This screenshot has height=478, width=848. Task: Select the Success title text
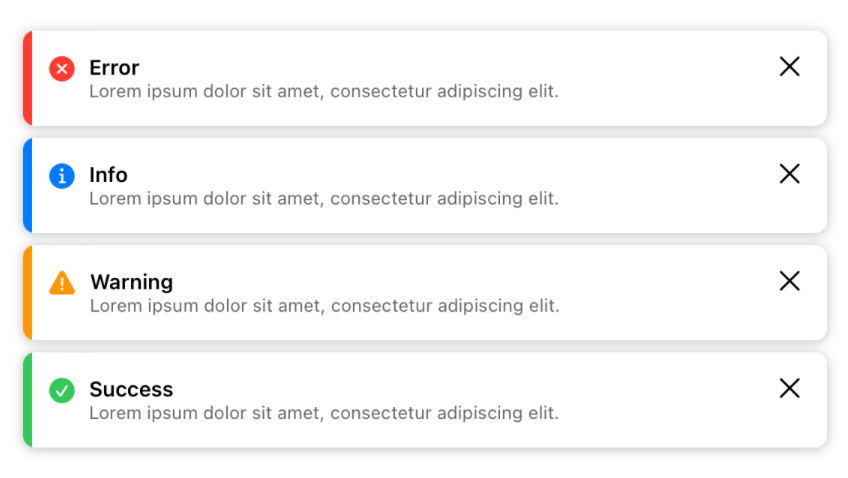coord(131,389)
